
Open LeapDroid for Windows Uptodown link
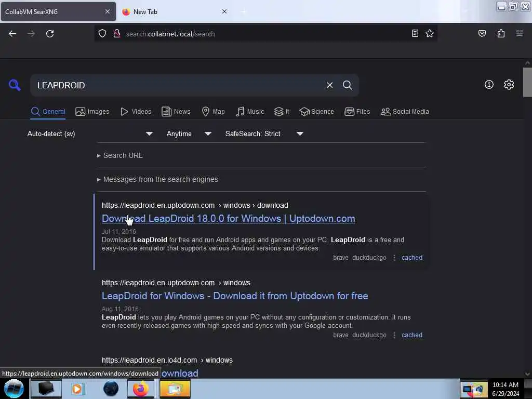[x=235, y=296]
